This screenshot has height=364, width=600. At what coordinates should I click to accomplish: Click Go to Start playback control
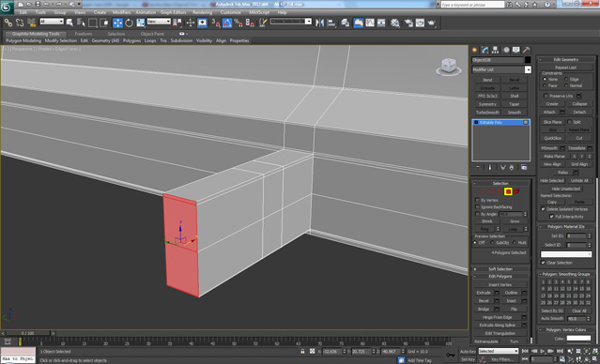(525, 351)
